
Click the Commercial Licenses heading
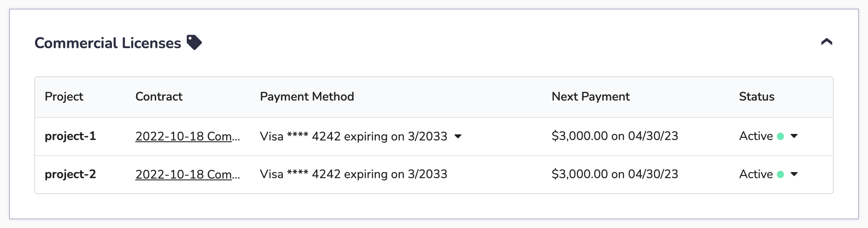click(x=108, y=43)
